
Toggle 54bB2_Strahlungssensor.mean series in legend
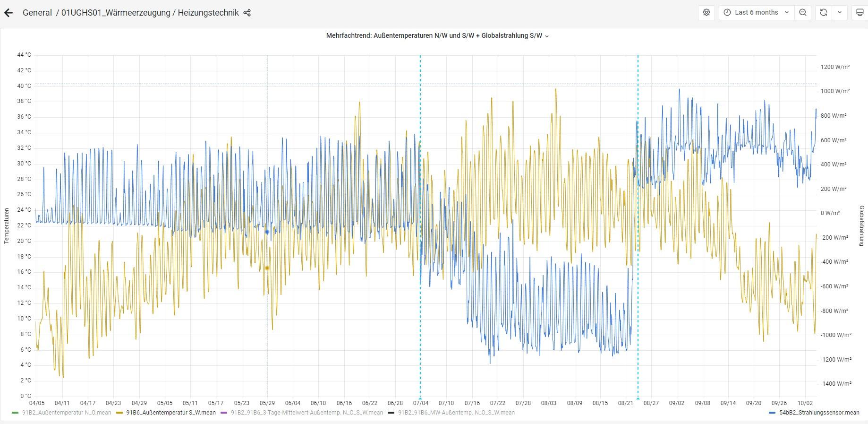819,413
